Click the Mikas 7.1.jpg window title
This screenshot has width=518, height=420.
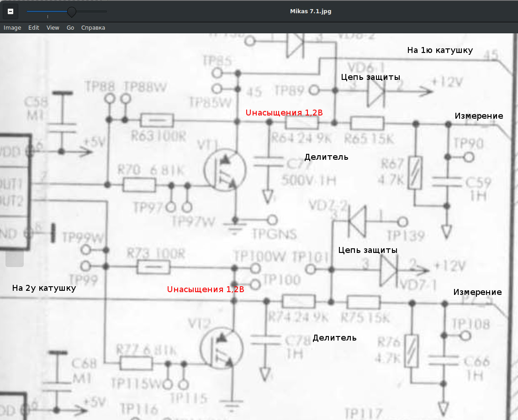(x=311, y=11)
